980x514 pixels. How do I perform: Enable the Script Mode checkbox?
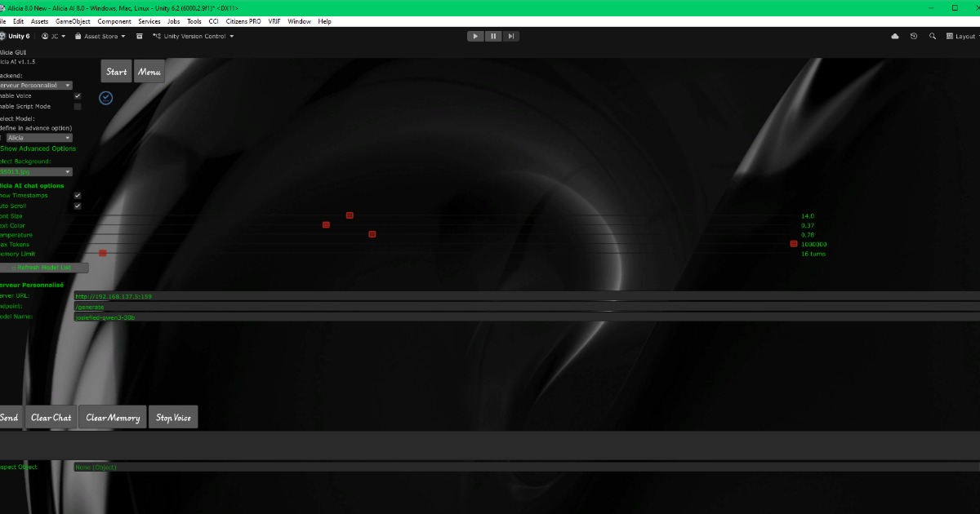[x=78, y=106]
